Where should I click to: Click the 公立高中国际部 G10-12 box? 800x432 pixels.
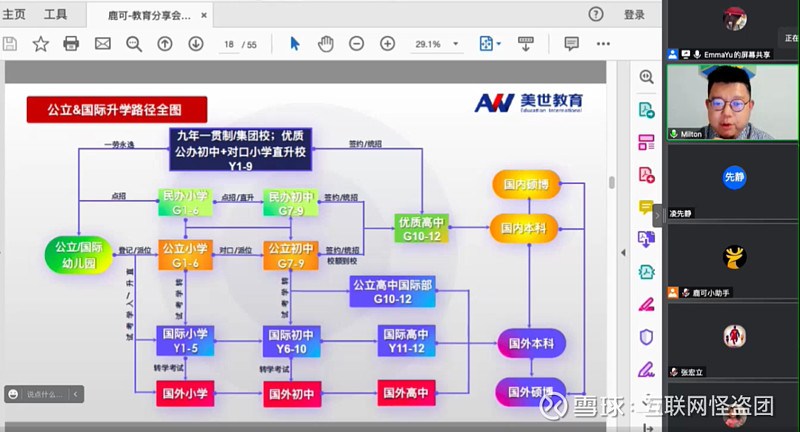coord(392,292)
